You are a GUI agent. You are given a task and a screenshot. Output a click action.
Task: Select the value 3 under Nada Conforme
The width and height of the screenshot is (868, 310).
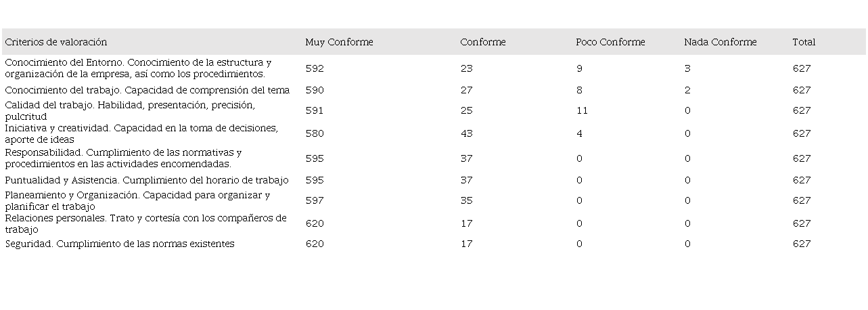click(687, 68)
